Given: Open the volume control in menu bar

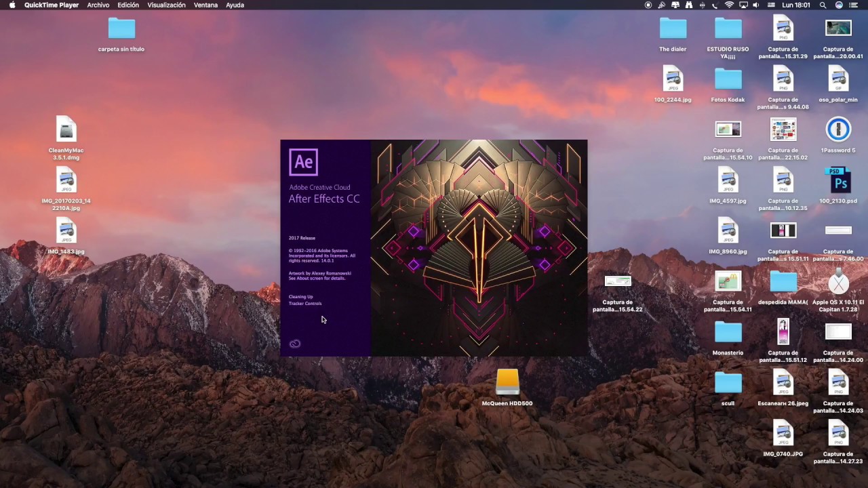Looking at the screenshot, I should [x=756, y=5].
